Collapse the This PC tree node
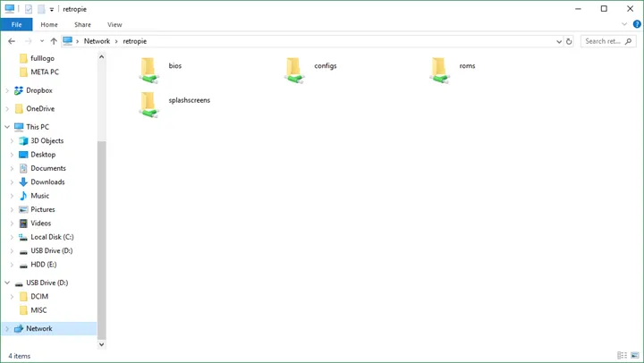Screen dimensions: 644x363 [x=7, y=127]
